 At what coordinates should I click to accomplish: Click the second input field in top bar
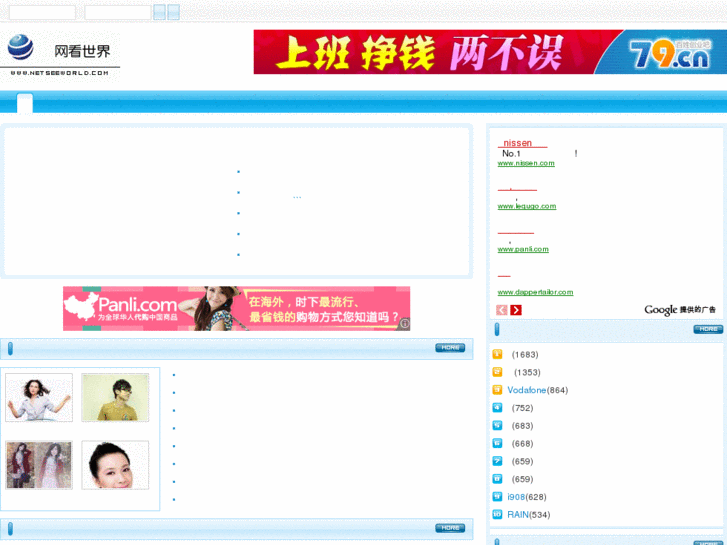pyautogui.click(x=118, y=13)
